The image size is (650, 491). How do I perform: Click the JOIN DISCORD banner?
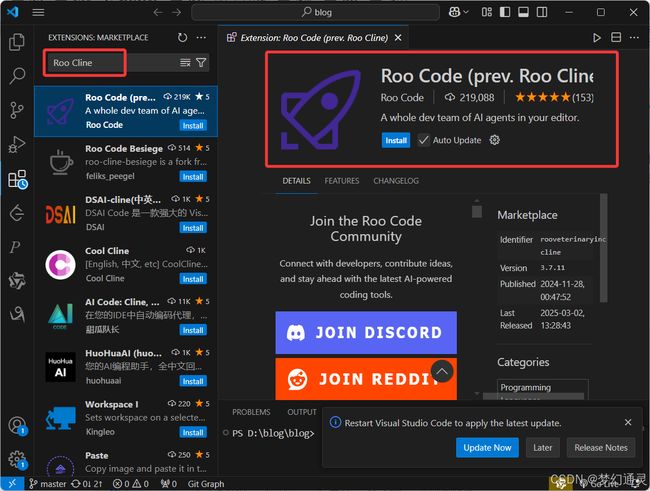coord(366,333)
